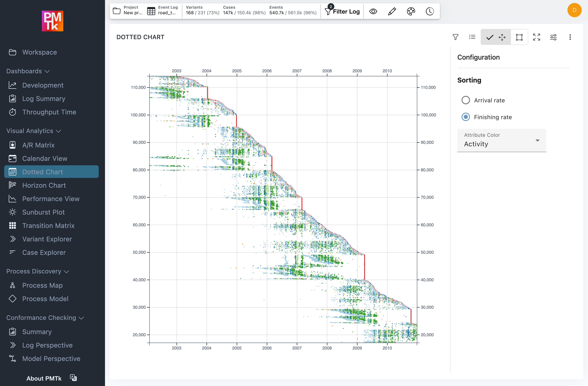Switch to the Calendar View

(45, 158)
